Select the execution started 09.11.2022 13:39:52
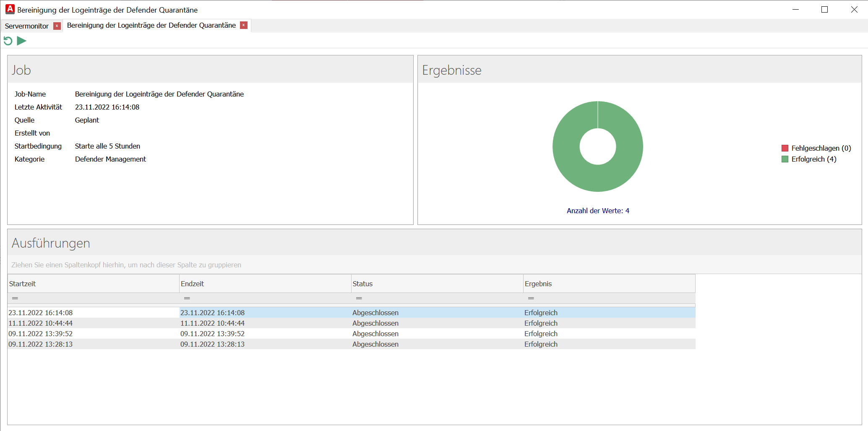 [x=41, y=334]
